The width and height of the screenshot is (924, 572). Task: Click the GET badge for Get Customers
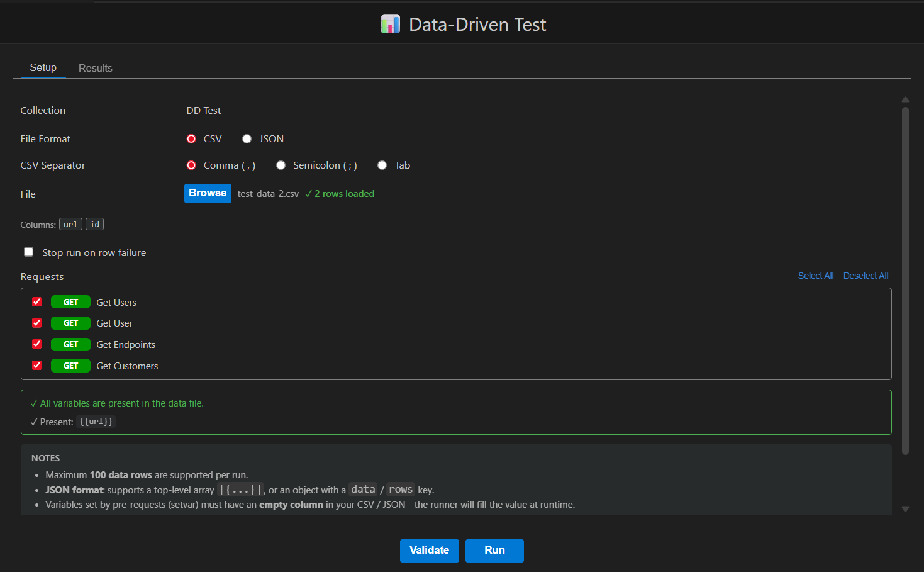(x=70, y=366)
